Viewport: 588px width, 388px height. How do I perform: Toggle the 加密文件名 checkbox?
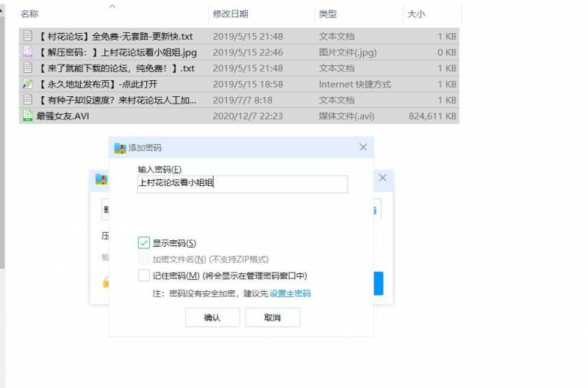(144, 259)
